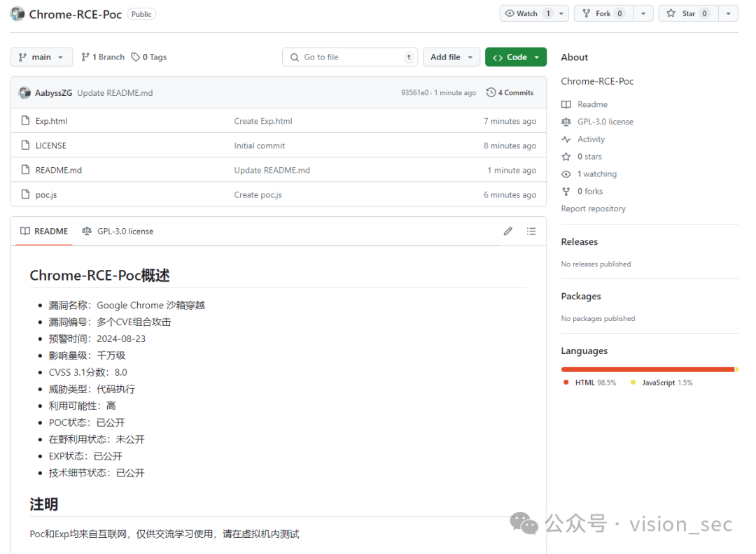Image resolution: width=756 pixels, height=554 pixels.
Task: Open the JavaScript 1.5% language link
Action: click(661, 383)
